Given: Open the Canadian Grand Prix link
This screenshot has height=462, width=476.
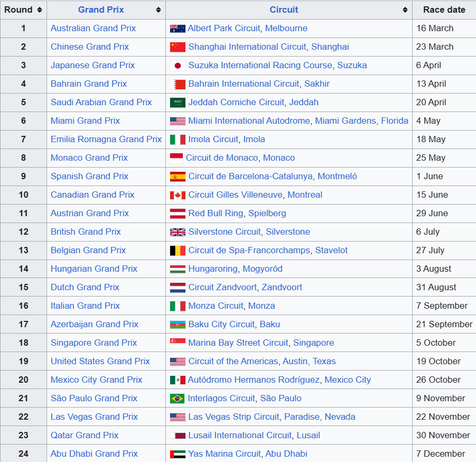Looking at the screenshot, I should [92, 195].
